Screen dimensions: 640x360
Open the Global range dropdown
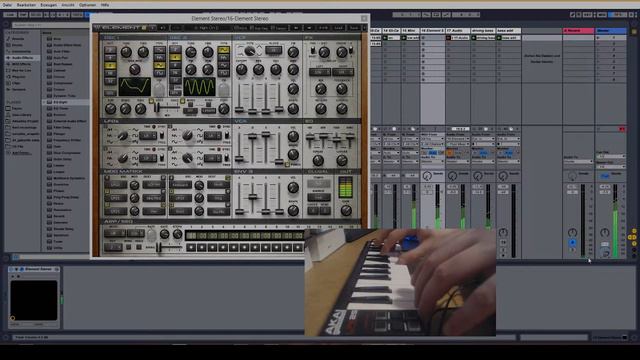point(319,198)
